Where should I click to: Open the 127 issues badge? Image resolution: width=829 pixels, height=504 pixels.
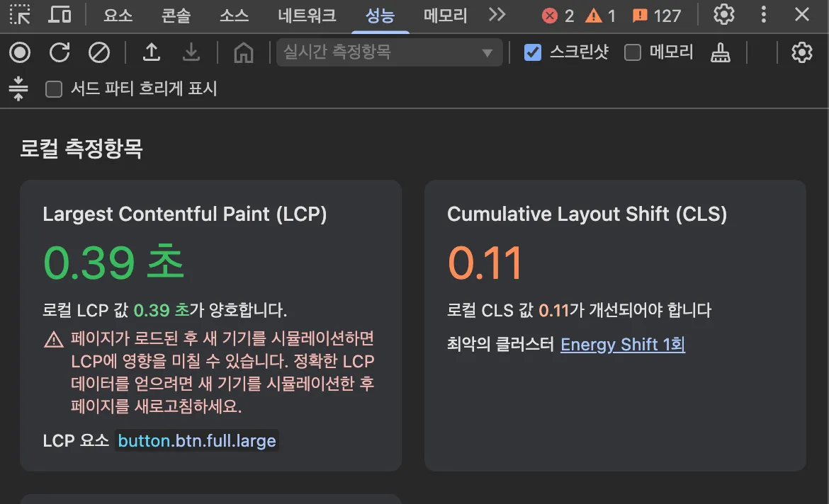point(656,16)
